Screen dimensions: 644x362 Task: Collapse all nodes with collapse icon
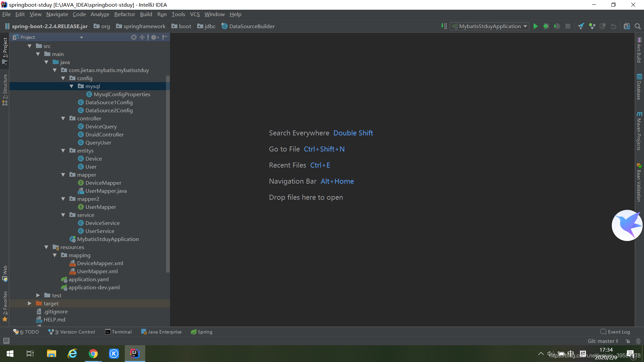(x=142, y=37)
